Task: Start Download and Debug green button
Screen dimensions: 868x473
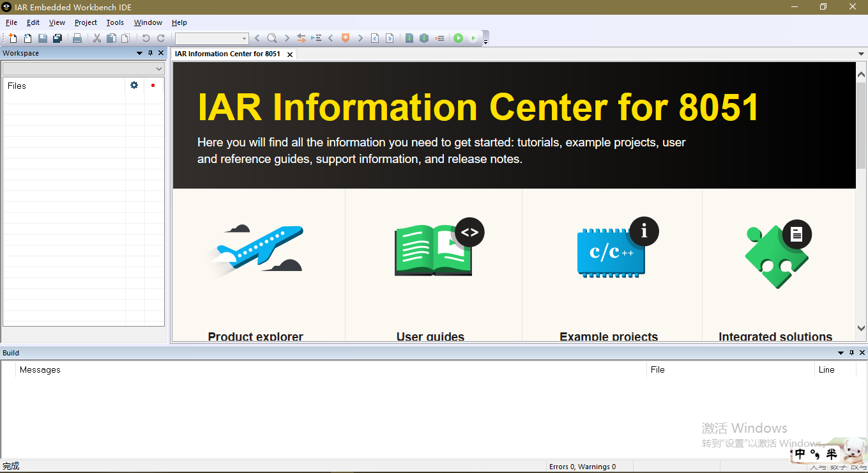Action: tap(458, 38)
